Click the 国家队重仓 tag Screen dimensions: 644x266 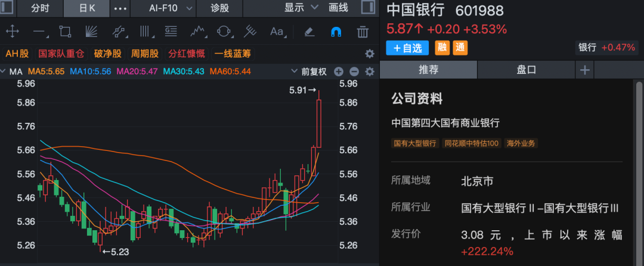click(x=61, y=54)
